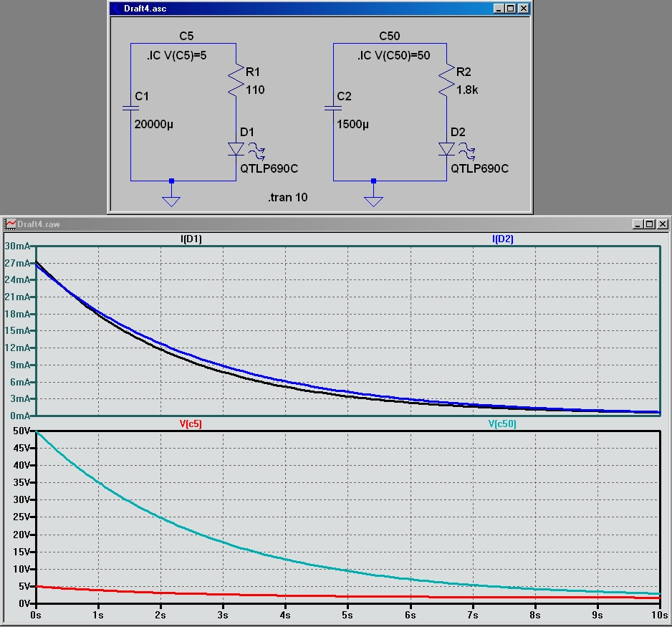Click the .IC V(C50)=50 directive
672x627 pixels.
tap(394, 55)
